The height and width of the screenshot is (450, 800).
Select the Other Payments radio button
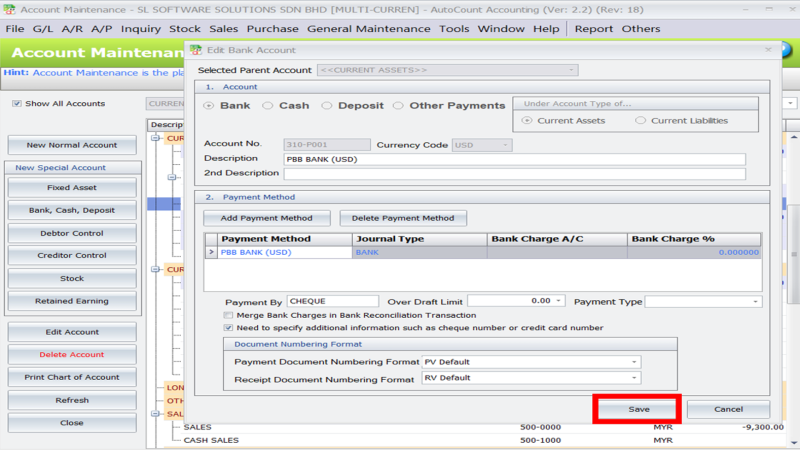click(x=398, y=106)
